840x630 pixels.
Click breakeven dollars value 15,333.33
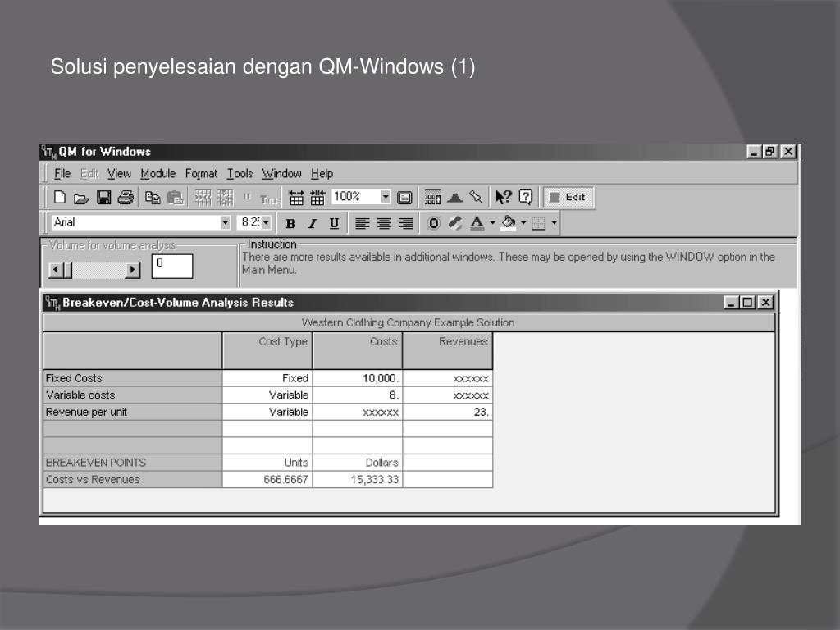click(x=358, y=479)
